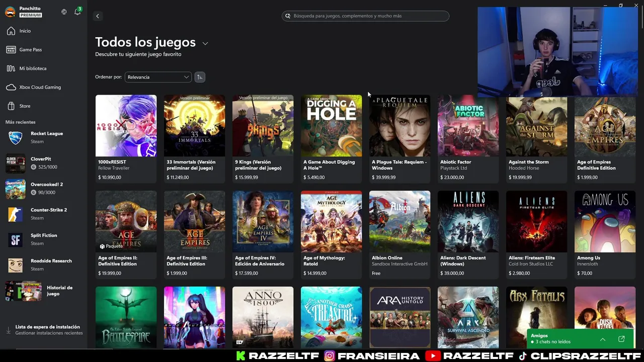The width and height of the screenshot is (644, 362).
Task: Open CloverPit in recent list
Action: coord(43,163)
